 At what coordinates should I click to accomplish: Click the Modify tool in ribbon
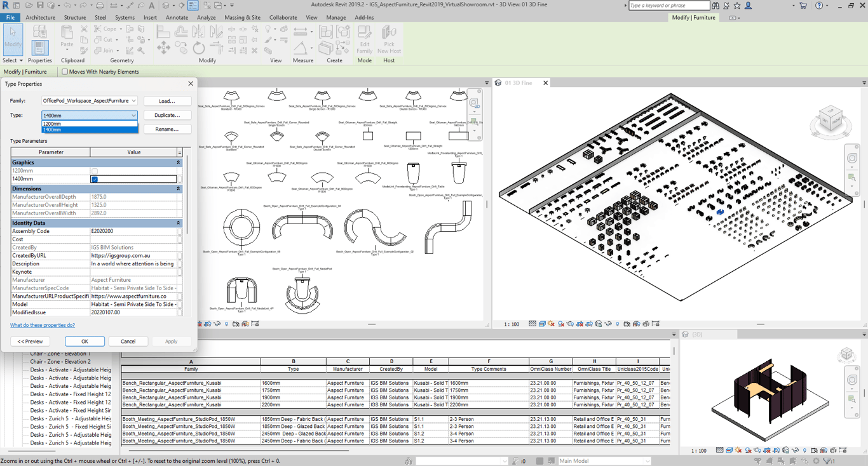click(13, 39)
